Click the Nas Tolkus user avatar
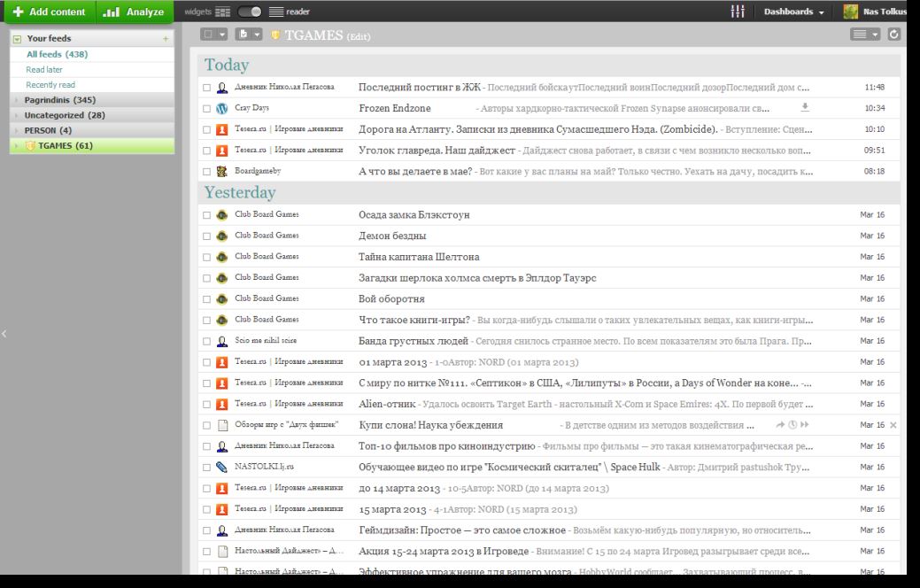920x588 pixels. click(x=851, y=12)
